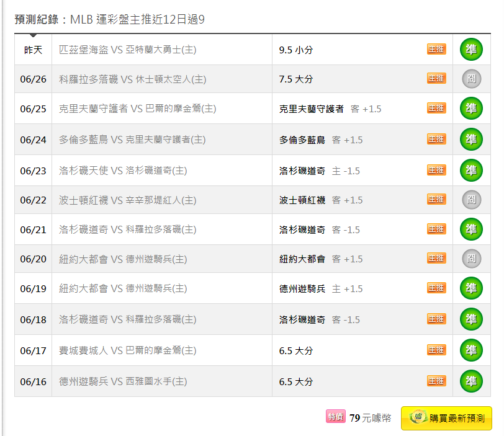Open matchup 匹茲堡海盜 VS 亞特蘭大勇士(主)
Screen dimensions: 504x436
point(128,50)
